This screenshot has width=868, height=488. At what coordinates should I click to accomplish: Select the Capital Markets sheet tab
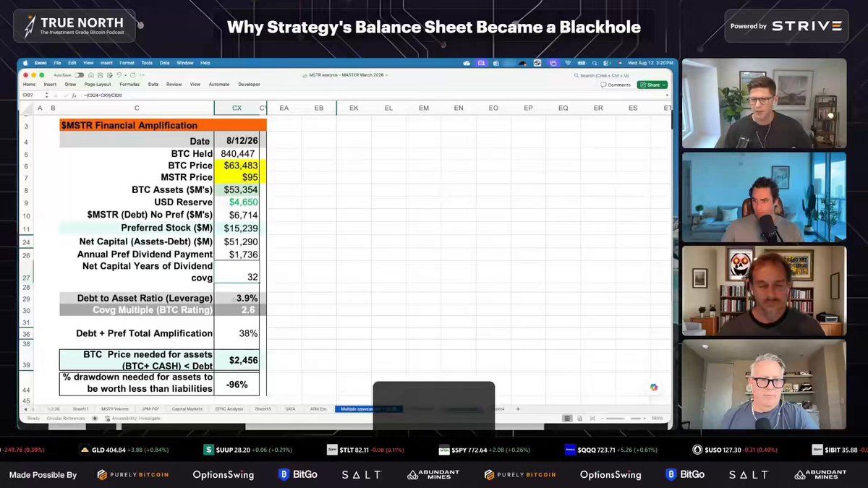(x=187, y=409)
